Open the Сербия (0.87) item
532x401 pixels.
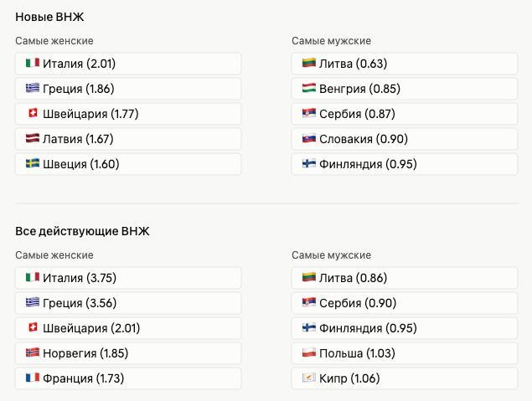[405, 114]
